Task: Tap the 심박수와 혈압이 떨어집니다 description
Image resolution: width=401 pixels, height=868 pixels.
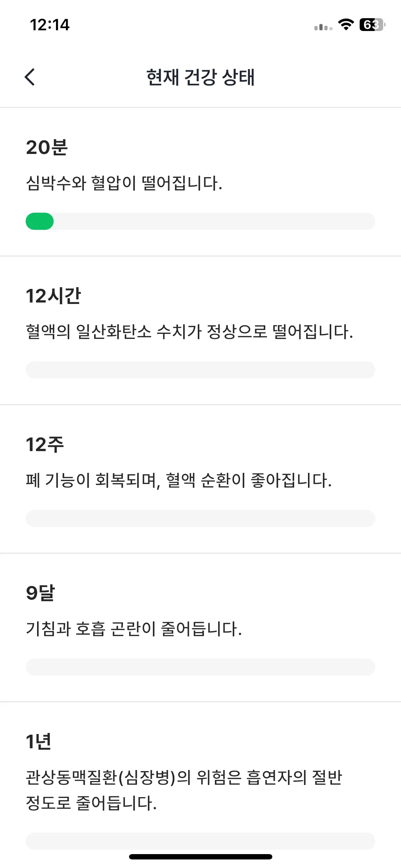Action: coord(124,184)
